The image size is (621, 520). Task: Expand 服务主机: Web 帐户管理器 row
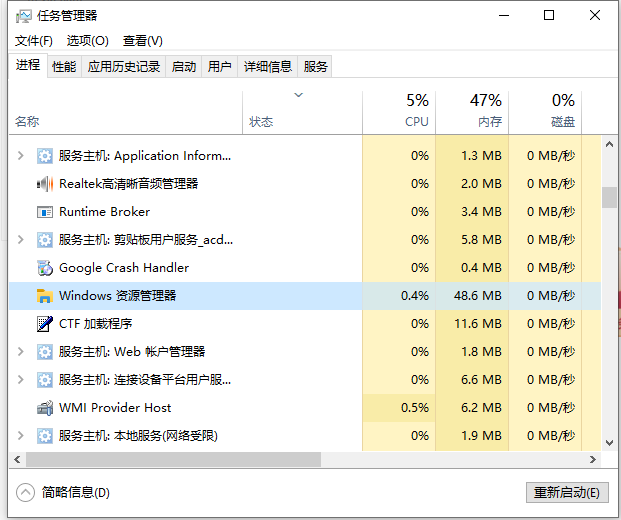[x=21, y=352]
